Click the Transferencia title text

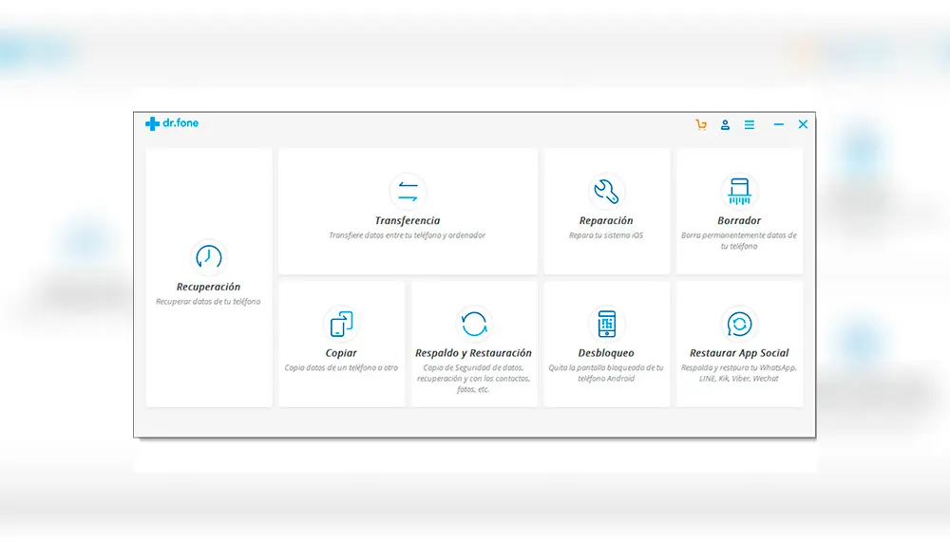tap(408, 221)
